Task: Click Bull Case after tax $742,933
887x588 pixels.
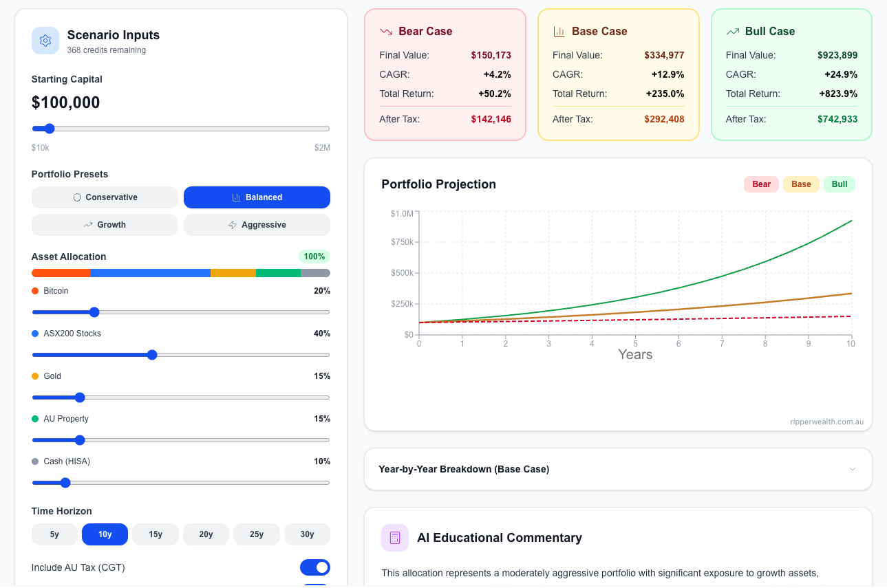Action: pyautogui.click(x=837, y=119)
